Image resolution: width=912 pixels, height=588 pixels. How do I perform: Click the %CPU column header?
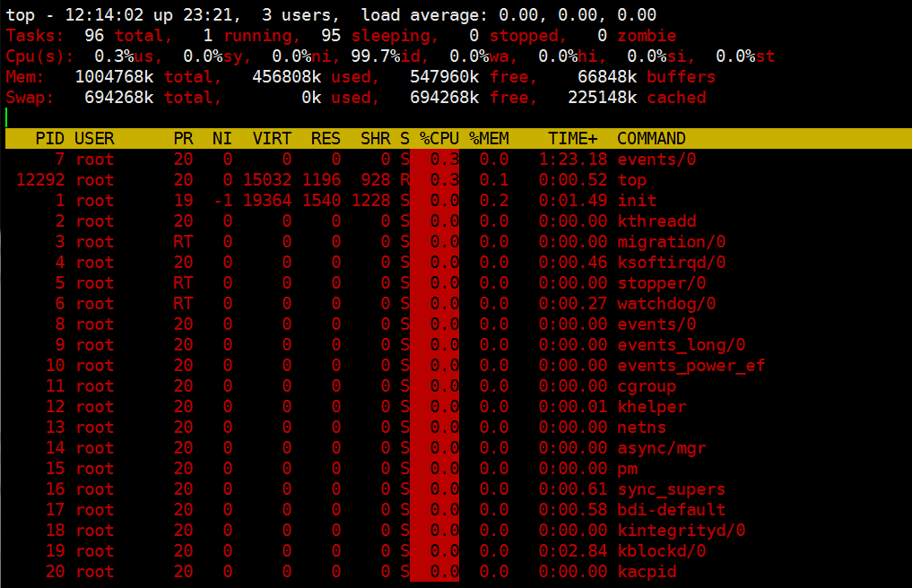(439, 138)
